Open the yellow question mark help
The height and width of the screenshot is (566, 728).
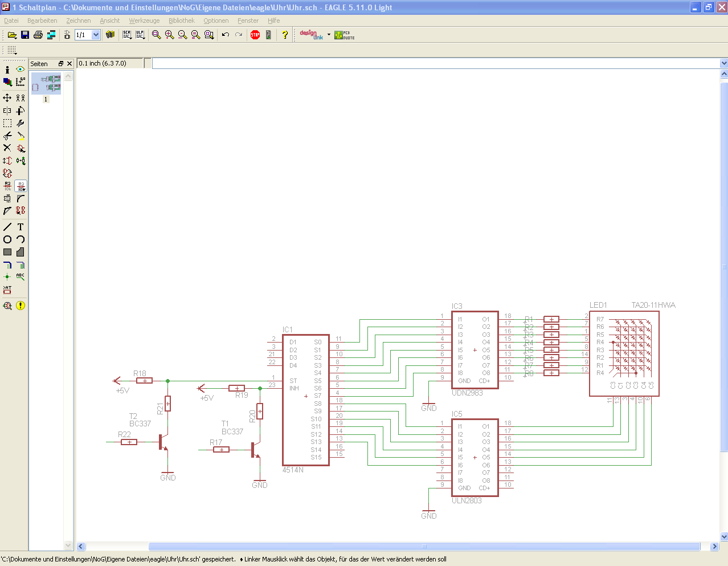(x=285, y=35)
